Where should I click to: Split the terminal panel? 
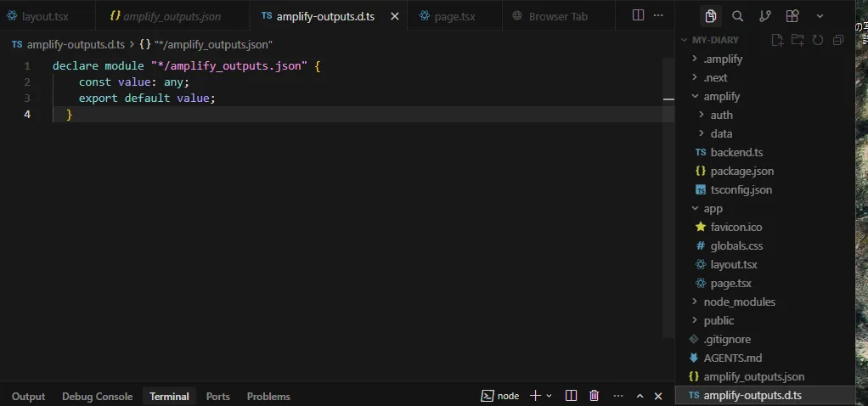pyautogui.click(x=572, y=396)
